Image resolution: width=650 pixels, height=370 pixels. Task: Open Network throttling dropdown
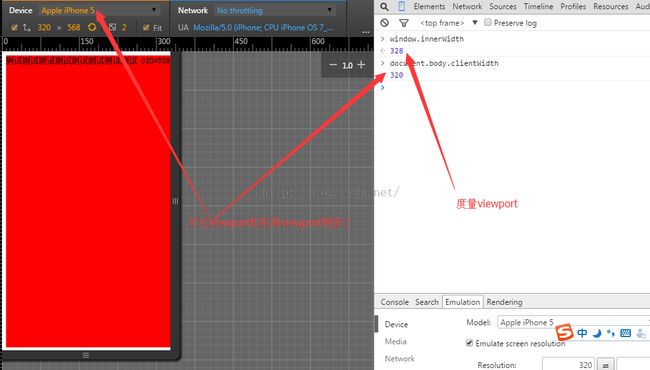point(274,10)
